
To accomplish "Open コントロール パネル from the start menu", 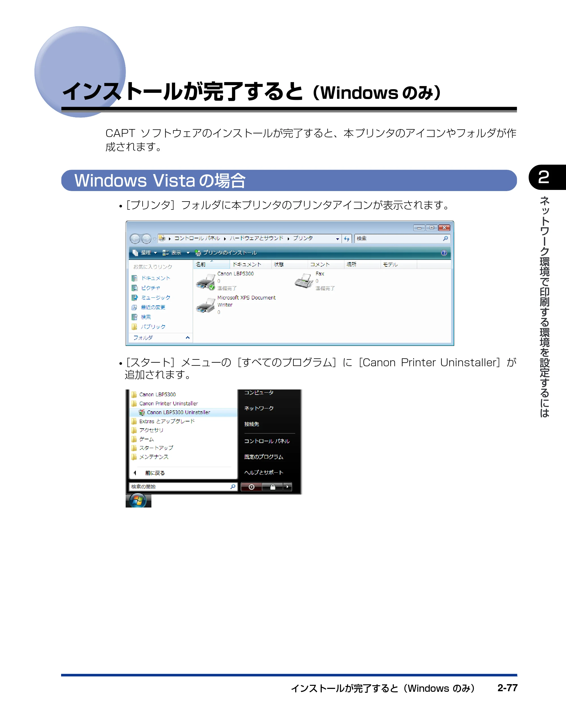I will coord(267,441).
